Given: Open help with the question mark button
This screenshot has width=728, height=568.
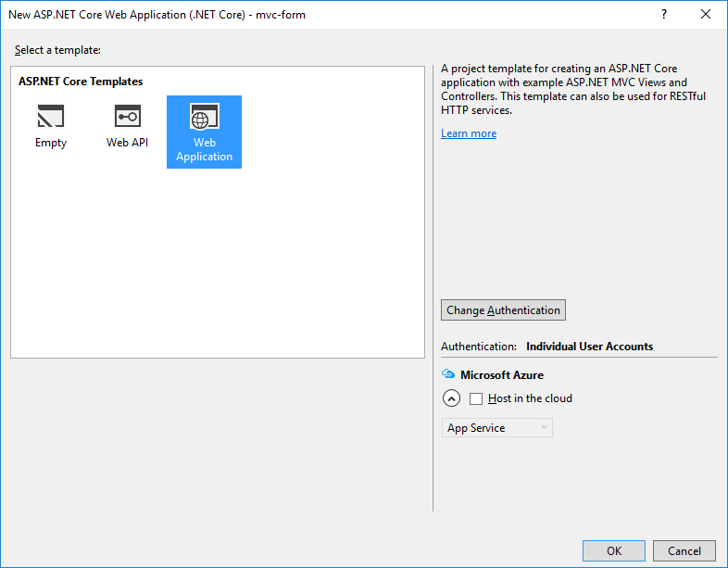Looking at the screenshot, I should (x=663, y=14).
